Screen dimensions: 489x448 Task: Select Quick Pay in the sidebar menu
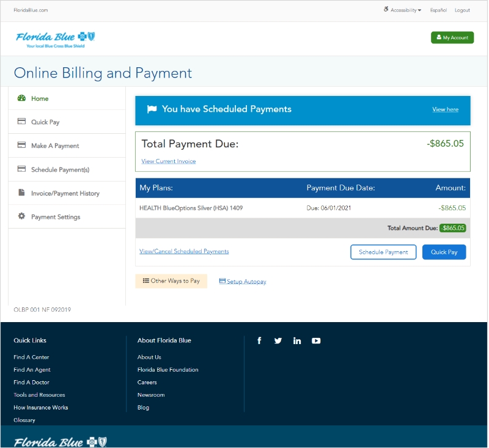click(45, 122)
